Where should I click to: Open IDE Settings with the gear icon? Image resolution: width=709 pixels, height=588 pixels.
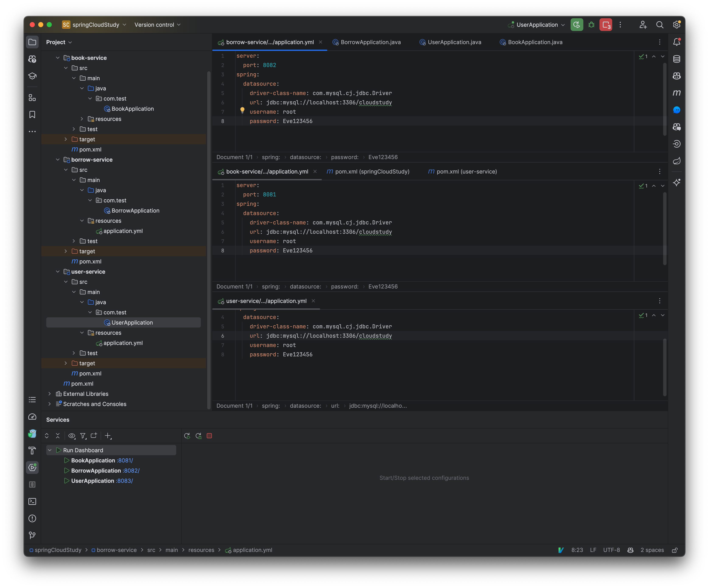[677, 24]
